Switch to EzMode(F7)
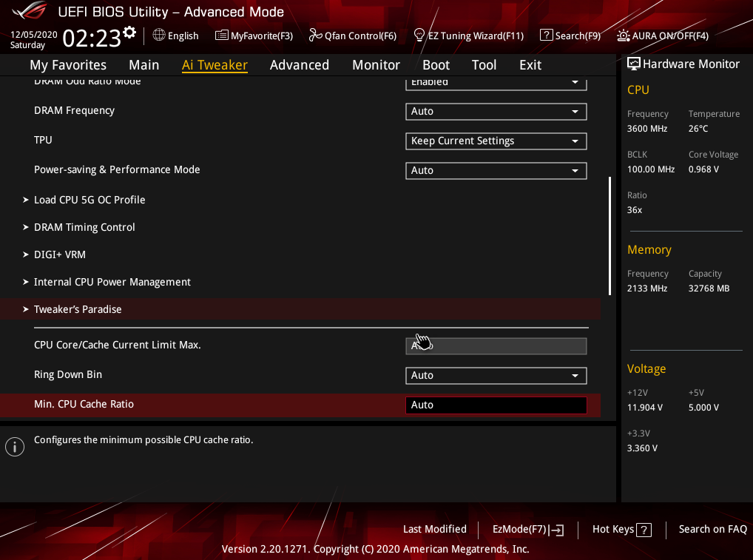This screenshot has height=560, width=753. (x=528, y=529)
